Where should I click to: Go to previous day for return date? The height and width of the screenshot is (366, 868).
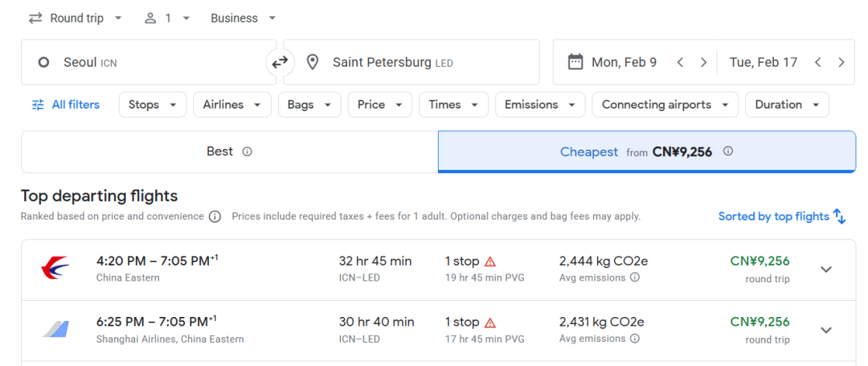(x=817, y=62)
